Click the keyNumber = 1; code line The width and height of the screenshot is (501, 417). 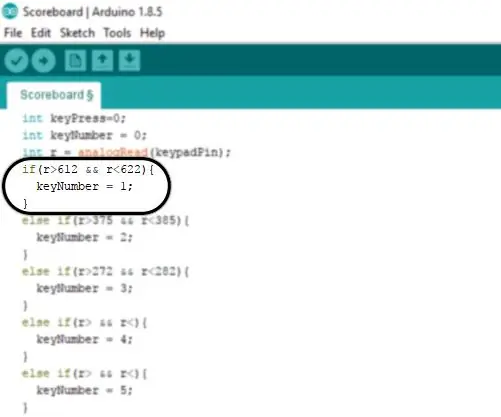[x=84, y=186]
